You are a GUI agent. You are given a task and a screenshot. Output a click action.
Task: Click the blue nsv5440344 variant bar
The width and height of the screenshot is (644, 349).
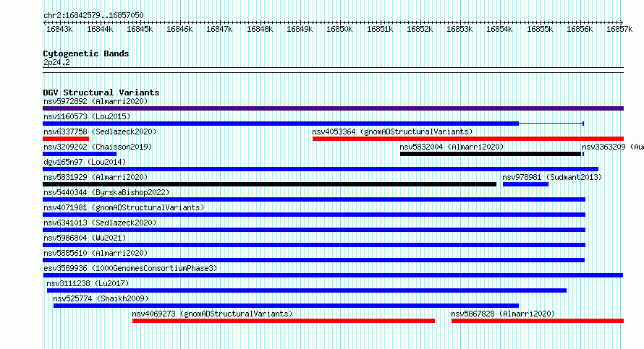click(x=314, y=199)
